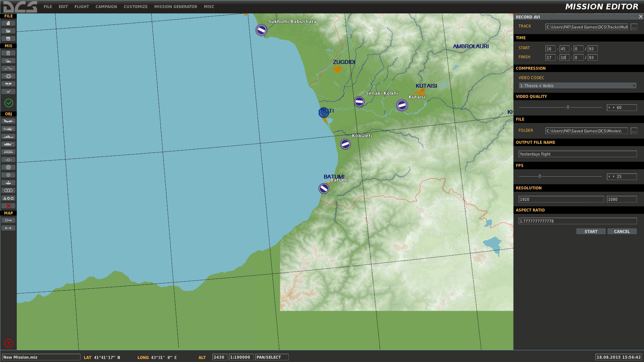This screenshot has width=644, height=362.
Task: Select the airplane group placement tool
Action: pos(8,121)
